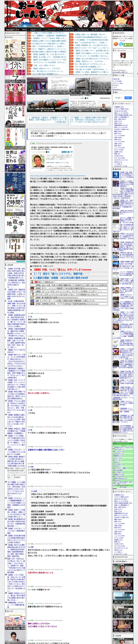Open the https://uchineko.jp sidebar link
The image size is (138, 644).
point(119,70)
